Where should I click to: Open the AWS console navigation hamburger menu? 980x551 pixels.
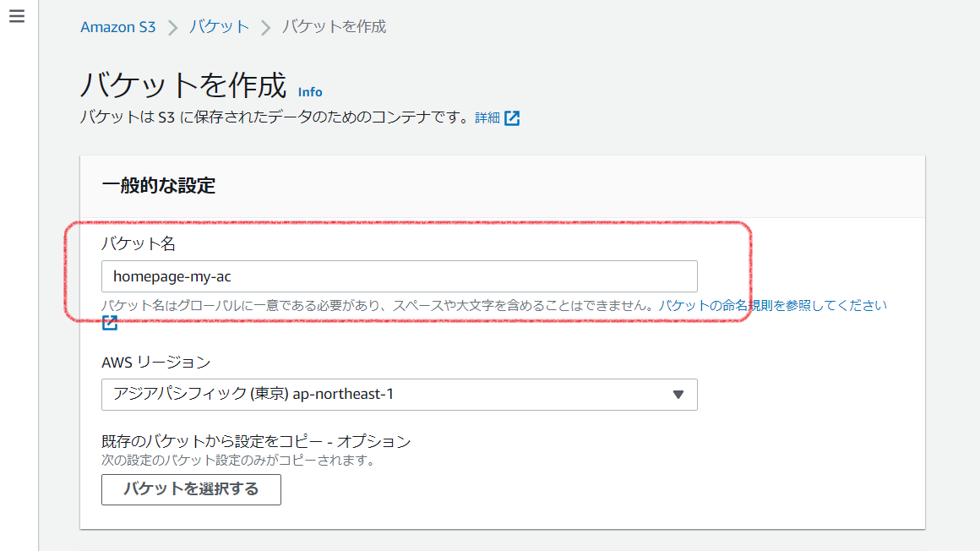click(17, 15)
